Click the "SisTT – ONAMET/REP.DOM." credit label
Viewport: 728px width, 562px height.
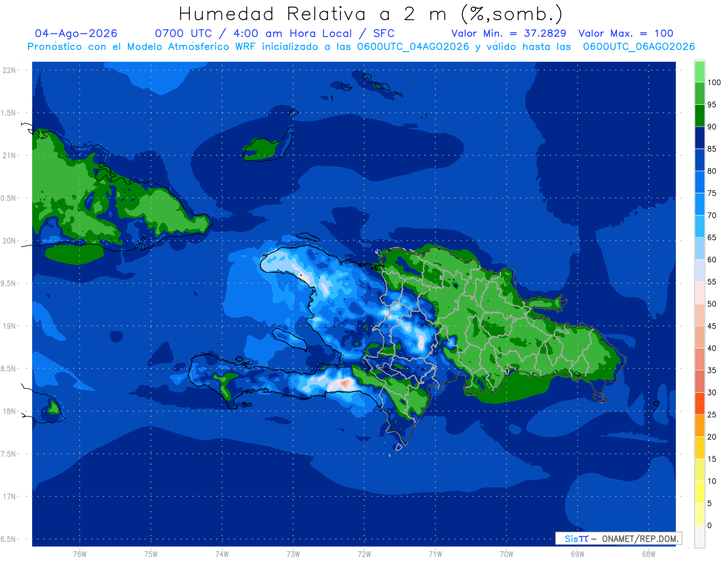(618, 538)
